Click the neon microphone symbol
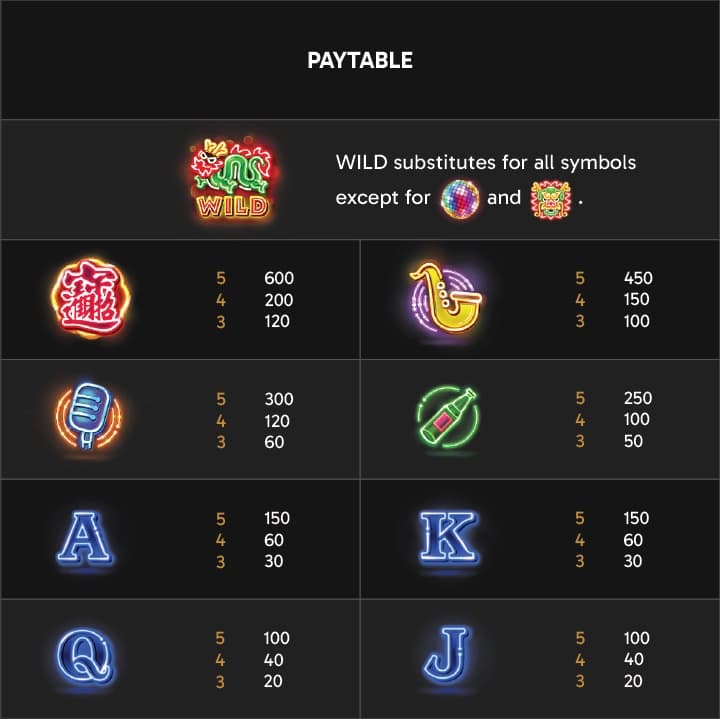720x719 pixels. pyautogui.click(x=89, y=416)
